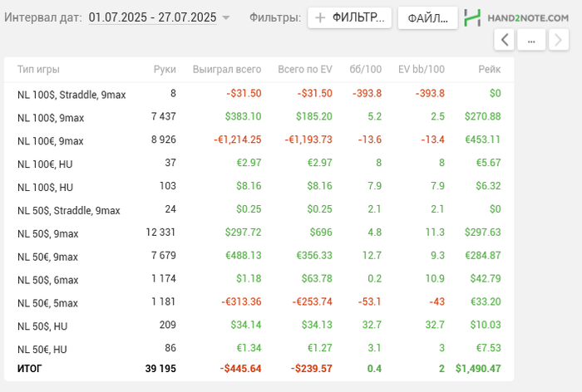Go to the previous page arrow

click(x=504, y=39)
